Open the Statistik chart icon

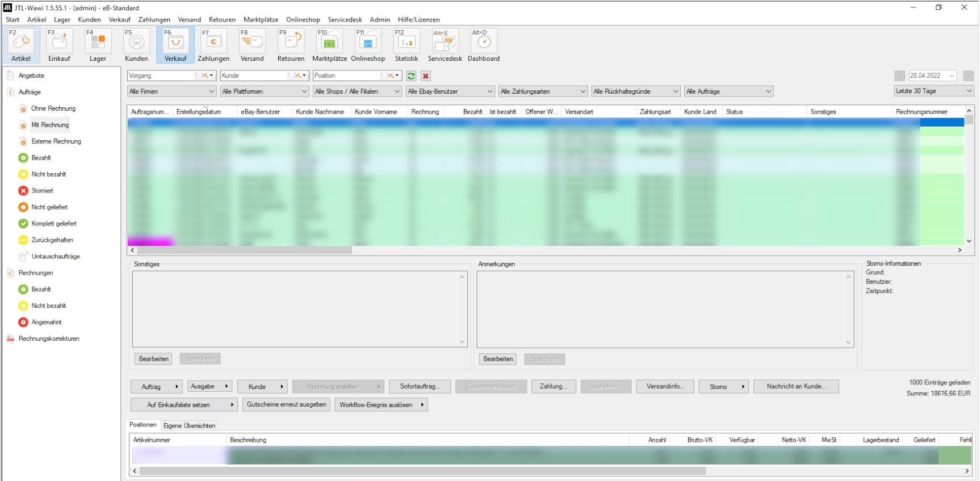pyautogui.click(x=407, y=45)
